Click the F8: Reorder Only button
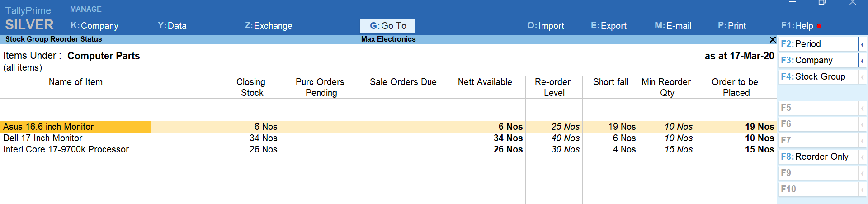The image size is (868, 204). pyautogui.click(x=818, y=157)
